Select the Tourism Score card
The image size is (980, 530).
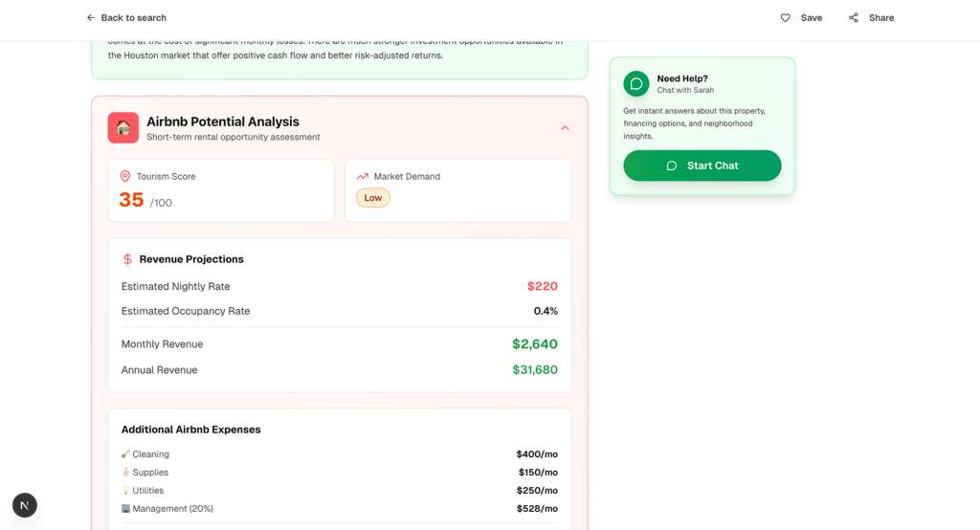[x=221, y=190]
